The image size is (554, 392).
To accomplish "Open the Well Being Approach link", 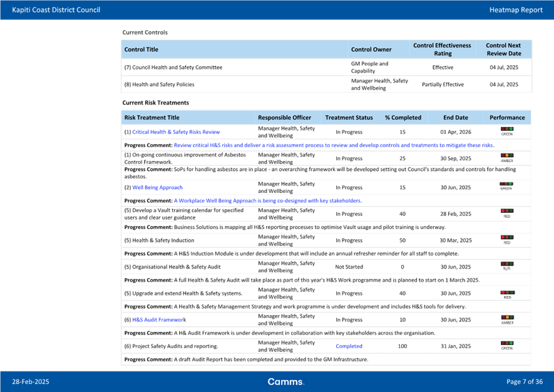I will click(157, 187).
